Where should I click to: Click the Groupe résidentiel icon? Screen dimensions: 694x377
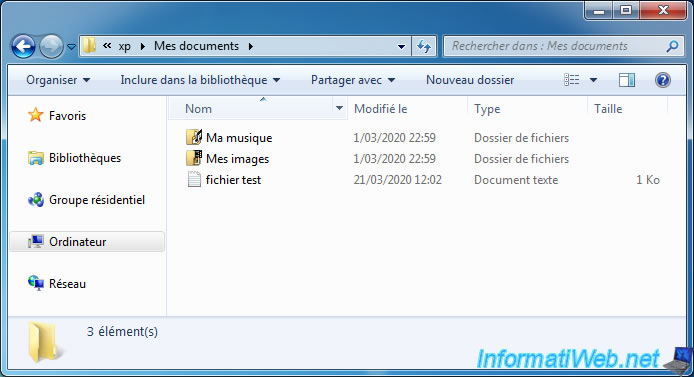35,200
